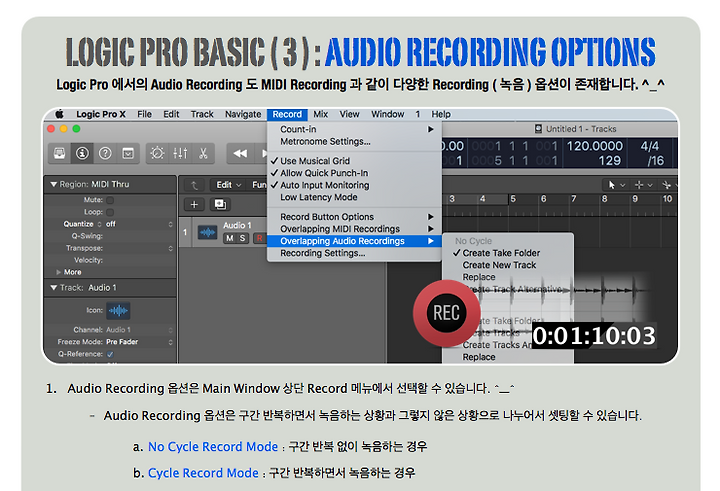
Task: Select the Pointer tool icon
Action: 612,185
